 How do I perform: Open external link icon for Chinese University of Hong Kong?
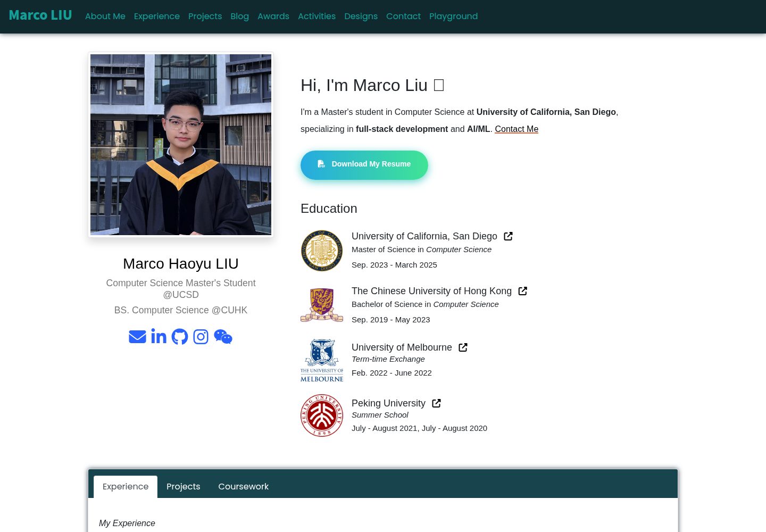pyautogui.click(x=522, y=291)
